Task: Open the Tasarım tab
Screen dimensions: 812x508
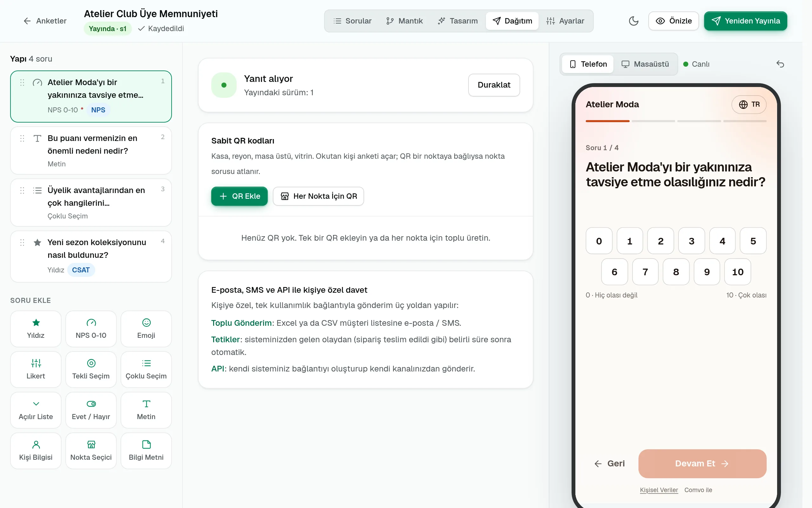Action: (x=457, y=21)
